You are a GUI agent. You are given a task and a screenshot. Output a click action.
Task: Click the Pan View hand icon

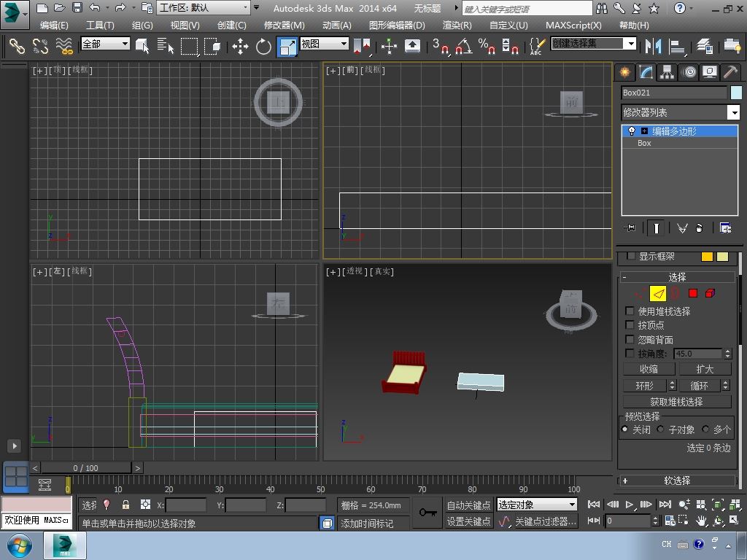click(x=701, y=521)
